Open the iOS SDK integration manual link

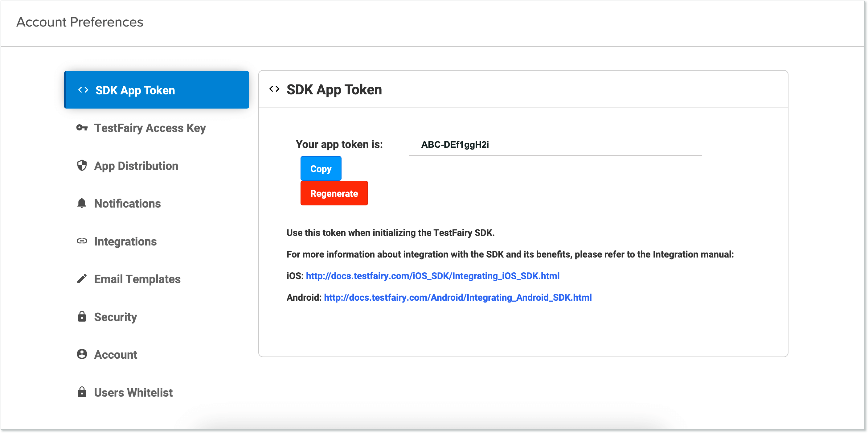[432, 275]
